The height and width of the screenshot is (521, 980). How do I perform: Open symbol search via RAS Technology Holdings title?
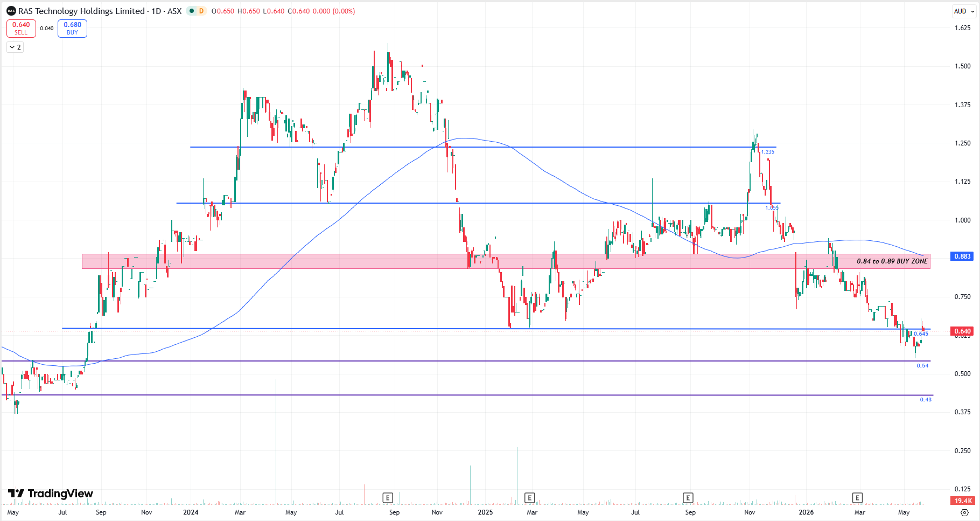point(81,11)
